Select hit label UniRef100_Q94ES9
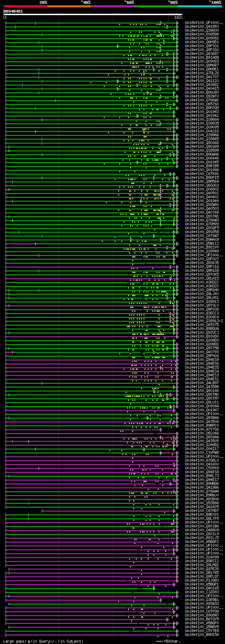Image resolution: width=225 pixels, height=644 pixels. (x=202, y=360)
